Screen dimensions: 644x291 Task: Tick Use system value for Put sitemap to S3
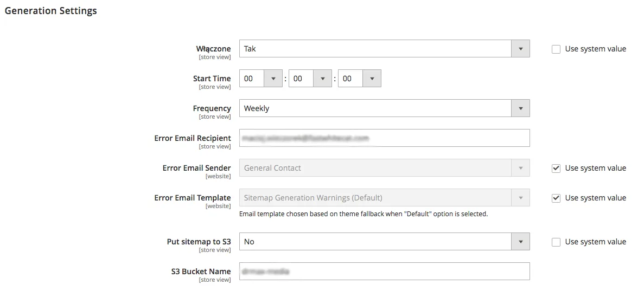click(x=556, y=242)
